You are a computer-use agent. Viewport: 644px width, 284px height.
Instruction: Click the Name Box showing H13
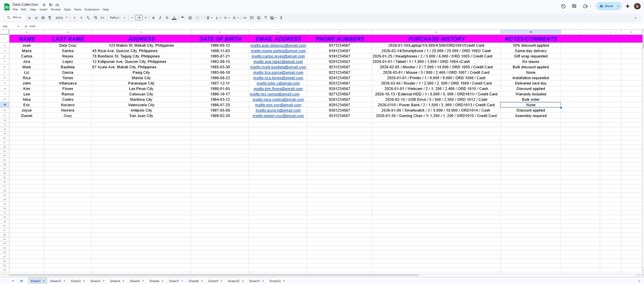[x=11, y=26]
